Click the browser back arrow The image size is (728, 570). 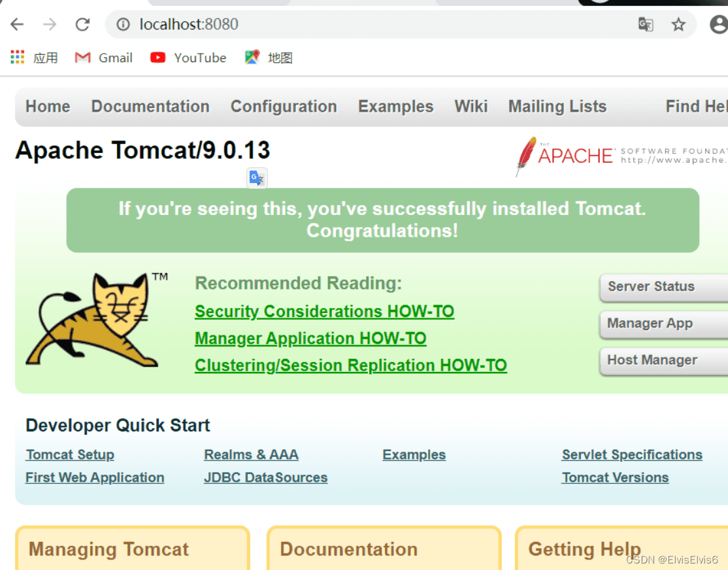pos(17,24)
